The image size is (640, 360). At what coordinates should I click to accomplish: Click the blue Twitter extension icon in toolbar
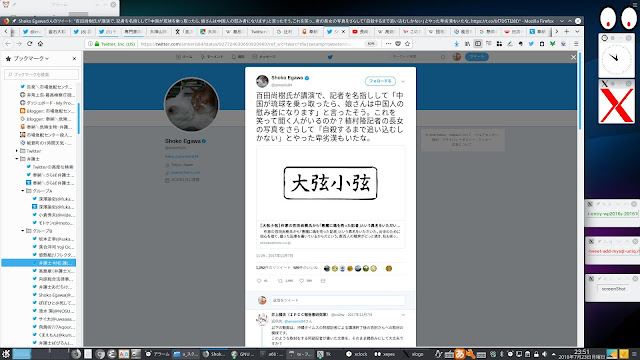click(x=531, y=44)
